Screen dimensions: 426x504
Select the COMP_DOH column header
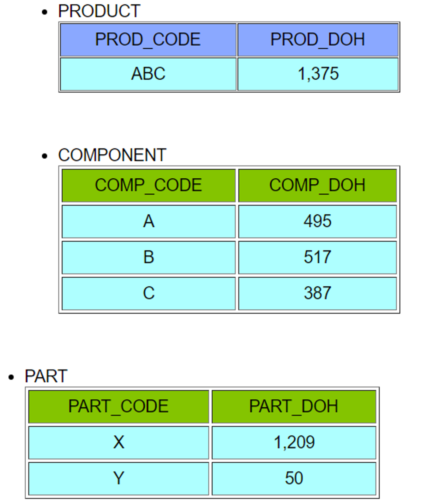point(317,185)
